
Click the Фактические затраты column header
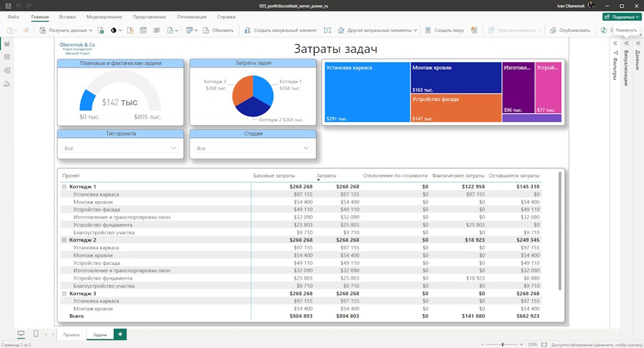point(458,175)
